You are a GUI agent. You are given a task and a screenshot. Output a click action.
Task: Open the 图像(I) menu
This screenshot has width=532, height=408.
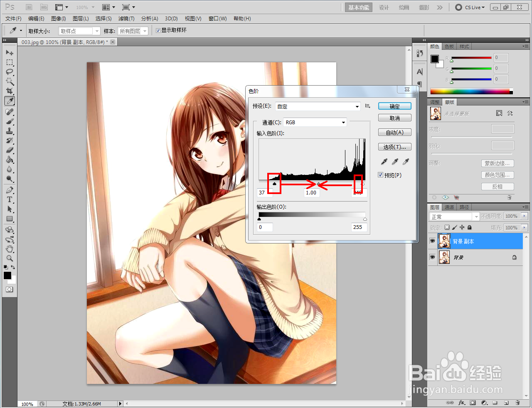pos(59,18)
